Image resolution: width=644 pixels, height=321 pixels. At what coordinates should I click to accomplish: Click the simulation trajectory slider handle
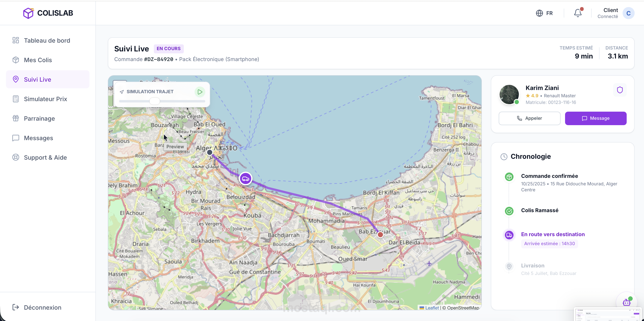tap(154, 101)
